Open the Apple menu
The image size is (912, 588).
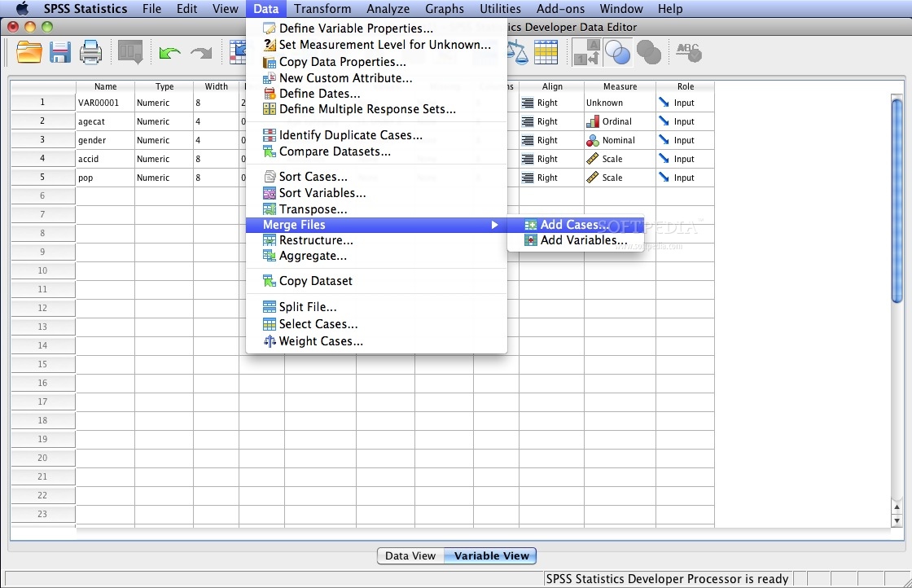point(22,9)
